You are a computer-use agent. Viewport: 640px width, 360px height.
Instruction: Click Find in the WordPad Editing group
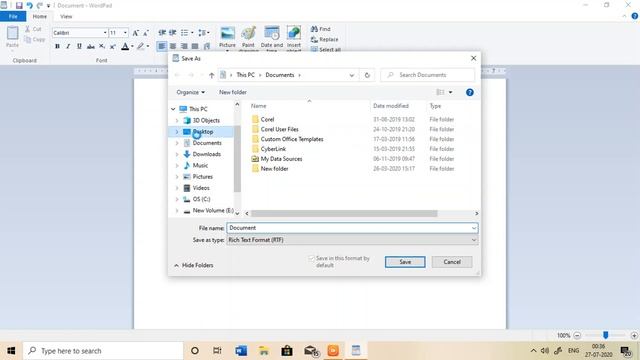[320, 29]
